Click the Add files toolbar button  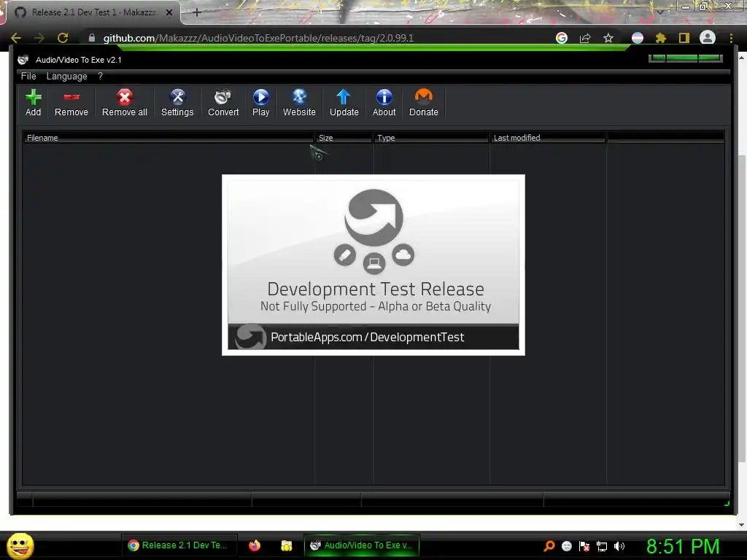(33, 102)
